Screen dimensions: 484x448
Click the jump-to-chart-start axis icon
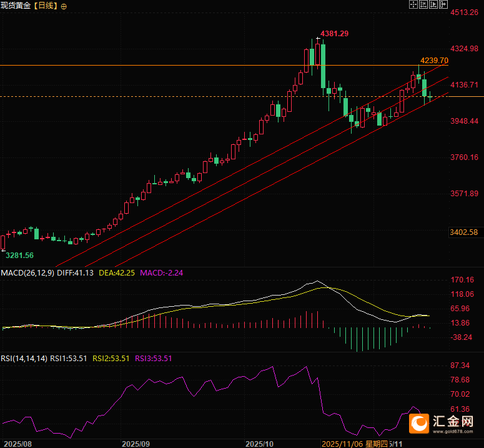pyautogui.click(x=423, y=4)
